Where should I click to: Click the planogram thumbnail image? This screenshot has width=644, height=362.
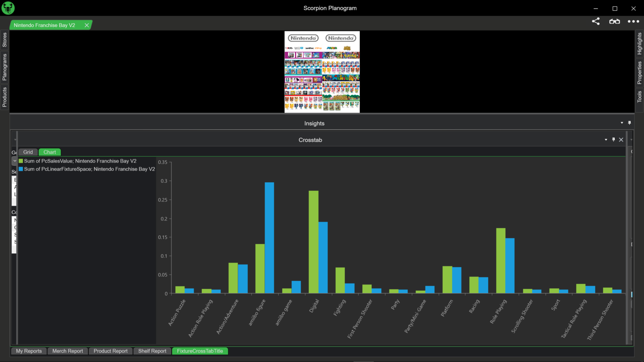(322, 72)
